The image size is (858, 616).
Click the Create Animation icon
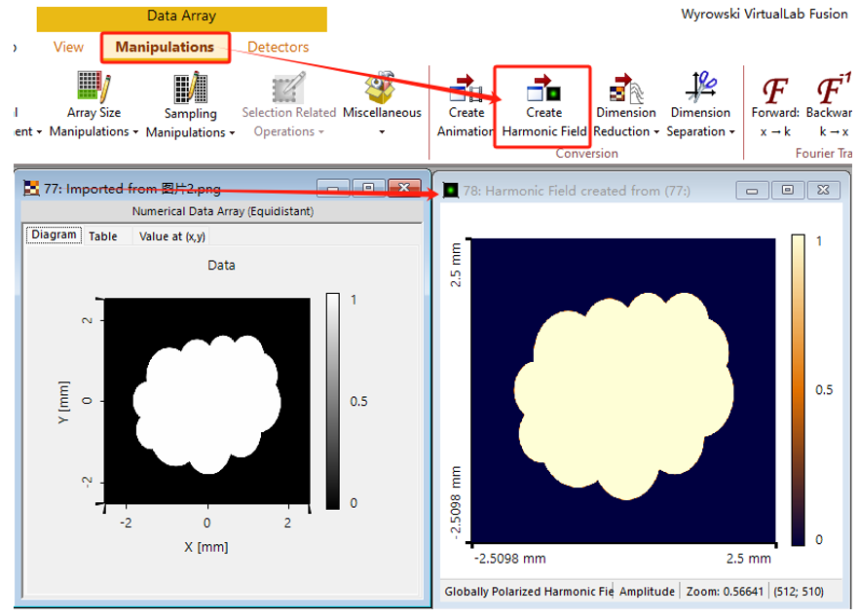point(466,88)
